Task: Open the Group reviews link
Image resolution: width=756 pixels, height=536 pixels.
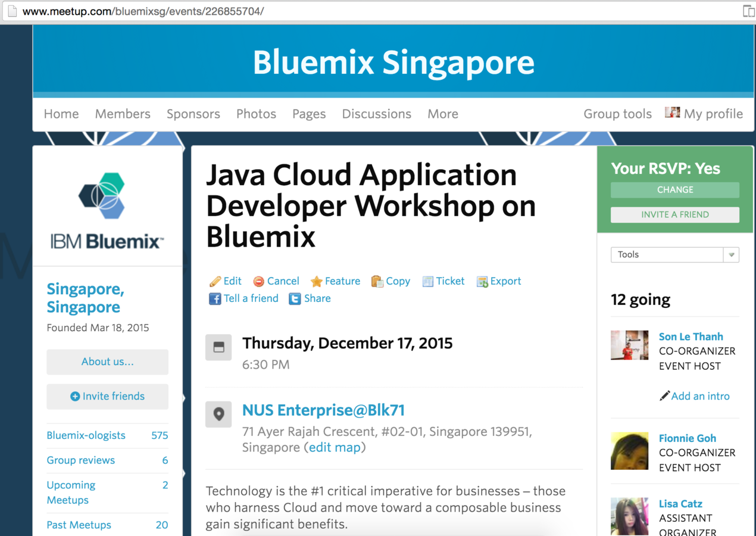Action: [81, 460]
